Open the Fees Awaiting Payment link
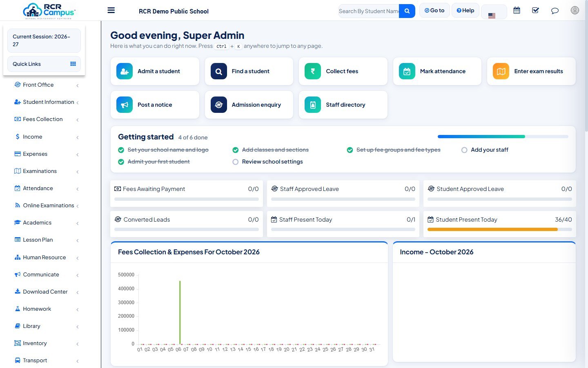The width and height of the screenshot is (588, 368). click(154, 189)
